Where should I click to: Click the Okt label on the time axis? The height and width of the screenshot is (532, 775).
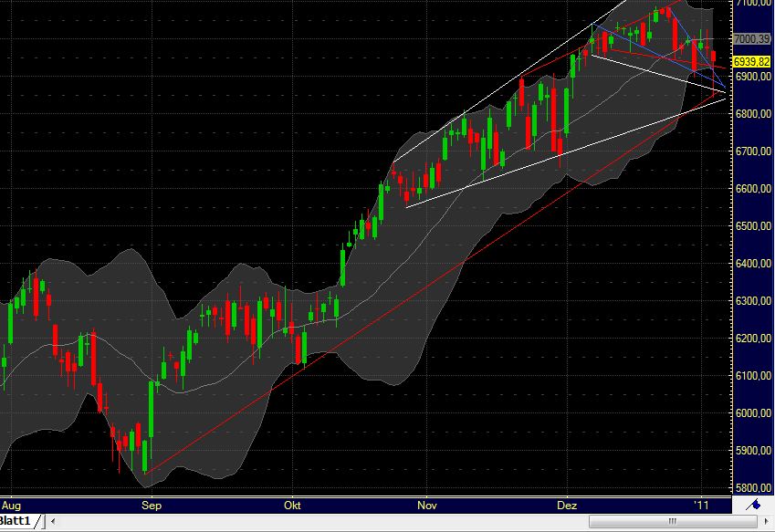coord(290,504)
